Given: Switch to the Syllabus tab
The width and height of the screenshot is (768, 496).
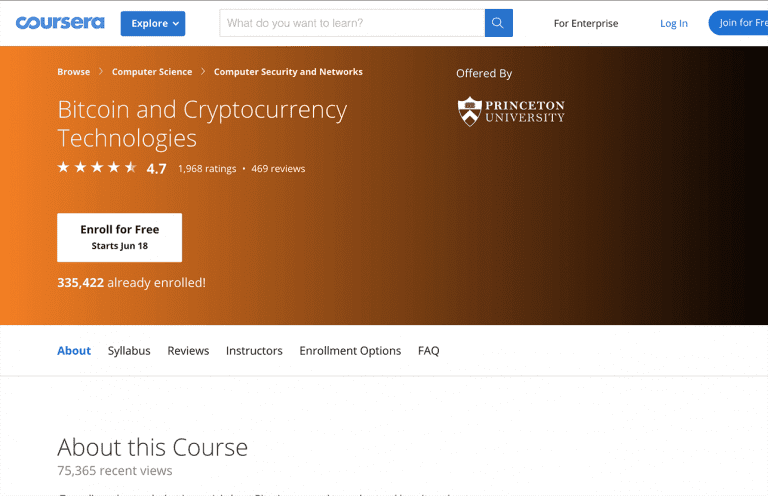Looking at the screenshot, I should click(x=129, y=351).
